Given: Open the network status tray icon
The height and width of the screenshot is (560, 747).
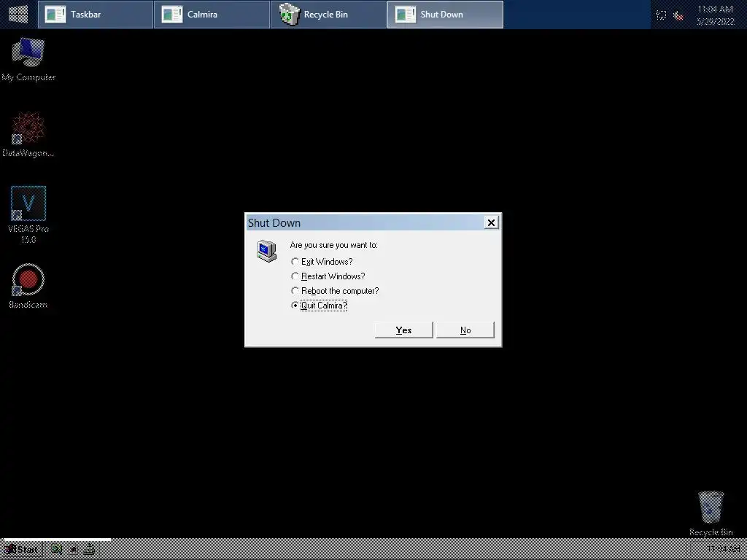Looking at the screenshot, I should pyautogui.click(x=661, y=15).
